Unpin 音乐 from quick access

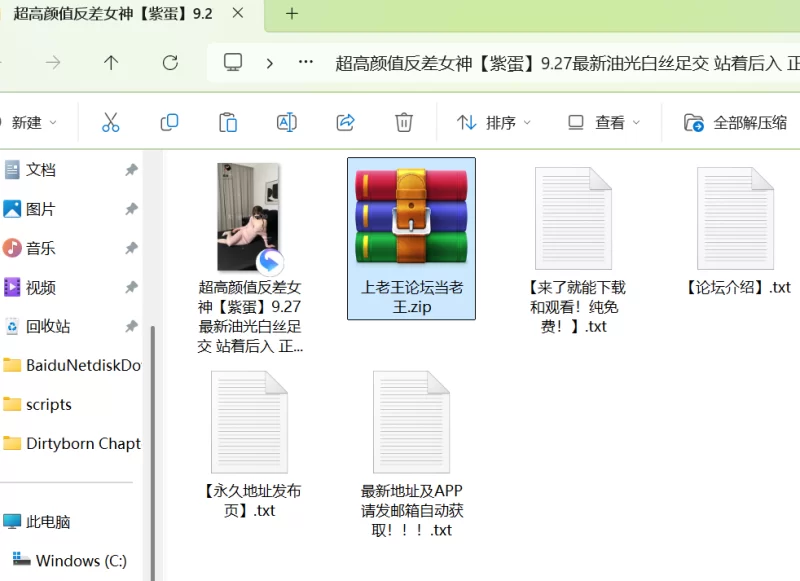131,248
